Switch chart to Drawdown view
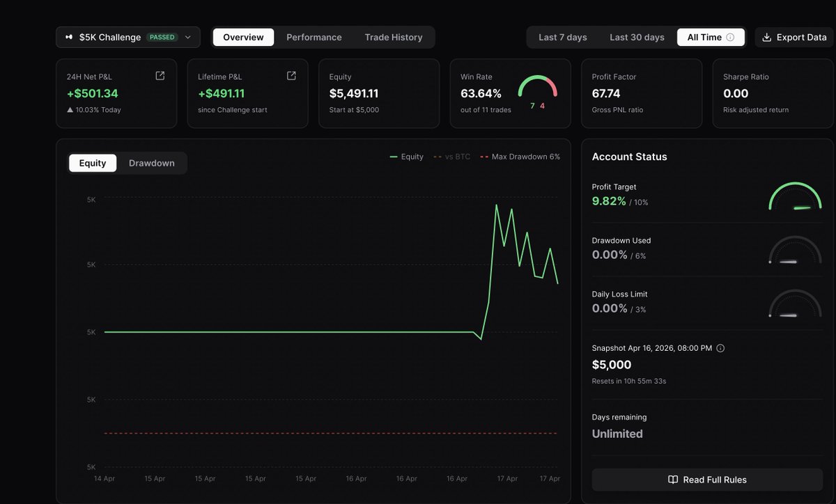The width and height of the screenshot is (836, 504). [152, 163]
